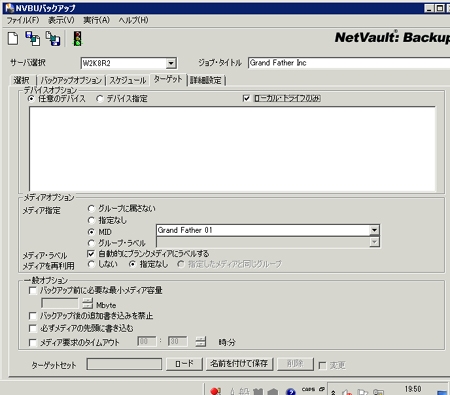Image resolution: width=450 pixels, height=395 pixels.
Task: Enable メディア要求のタイムアウト checkbox
Action: point(33,342)
